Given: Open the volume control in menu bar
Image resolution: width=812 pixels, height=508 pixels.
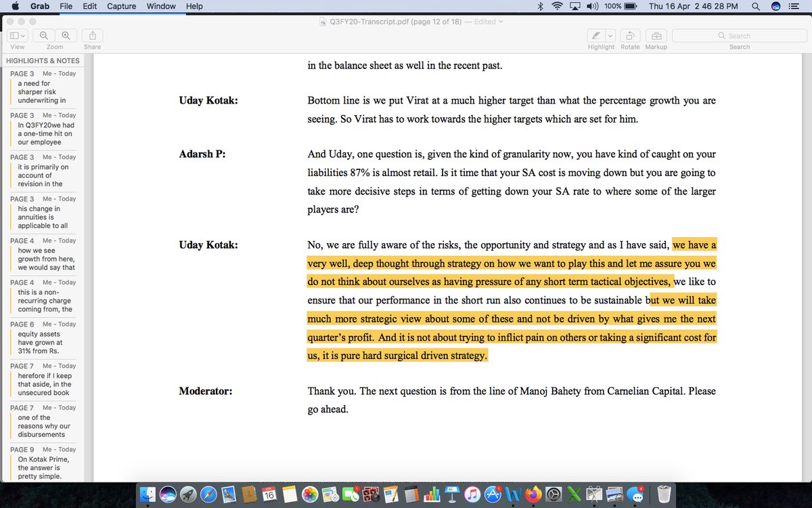Looking at the screenshot, I should point(593,6).
